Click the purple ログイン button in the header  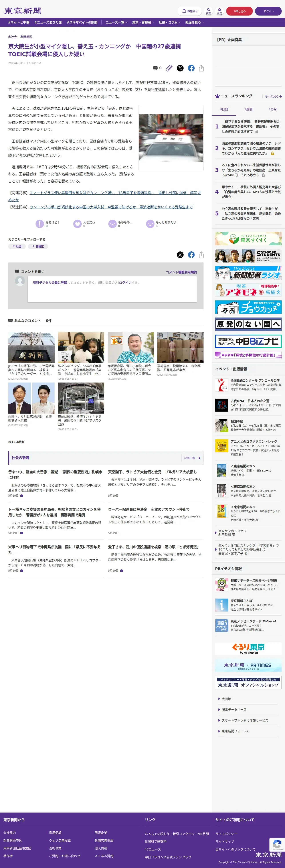pyautogui.click(x=269, y=11)
